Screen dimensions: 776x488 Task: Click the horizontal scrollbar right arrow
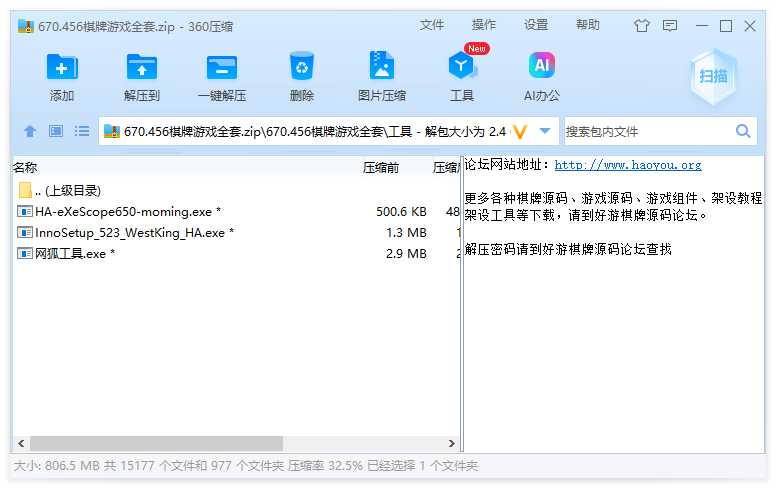tap(451, 443)
